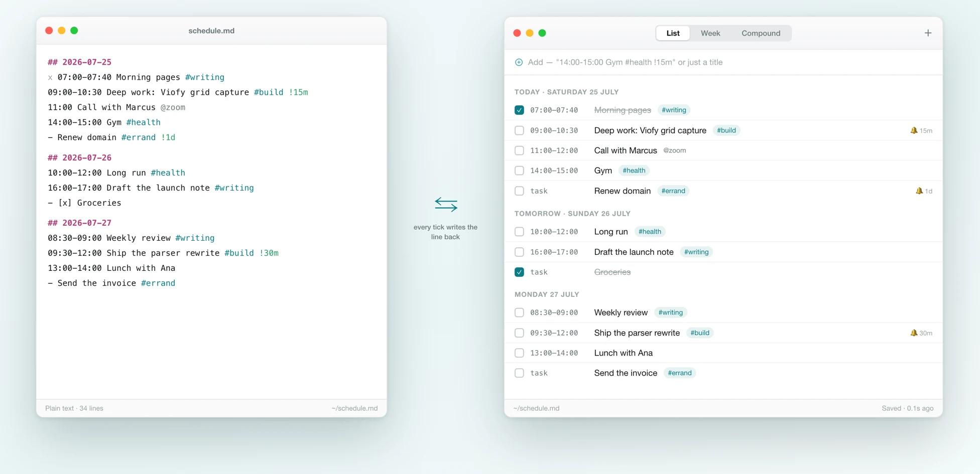Click the Saved · 0.1s ago status
980x474 pixels.
pyautogui.click(x=908, y=408)
